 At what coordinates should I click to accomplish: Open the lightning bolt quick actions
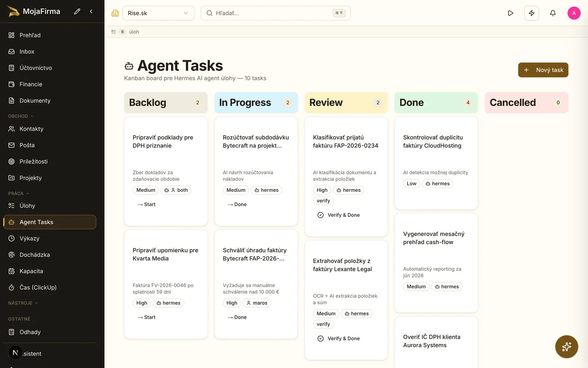(531, 13)
